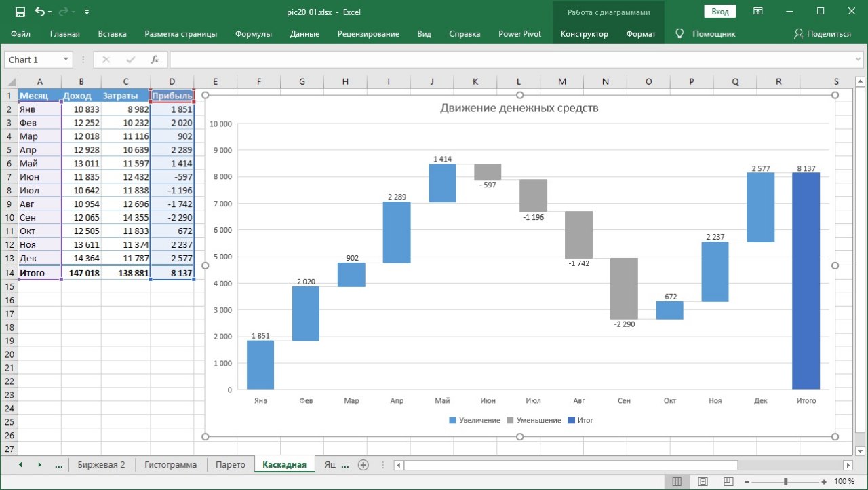Image resolution: width=868 pixels, height=490 pixels.
Task: Open the Формулы ribbon tab
Action: 254,33
